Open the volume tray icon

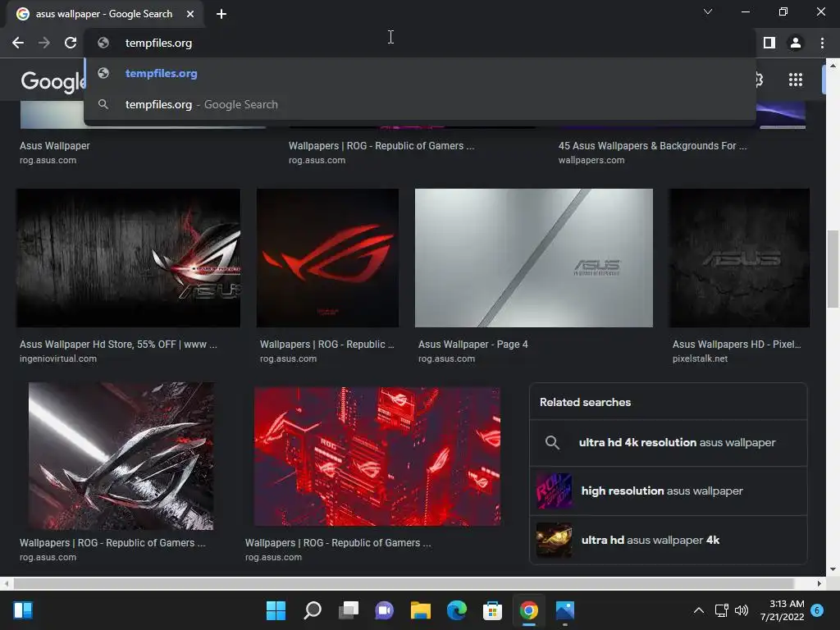point(742,610)
